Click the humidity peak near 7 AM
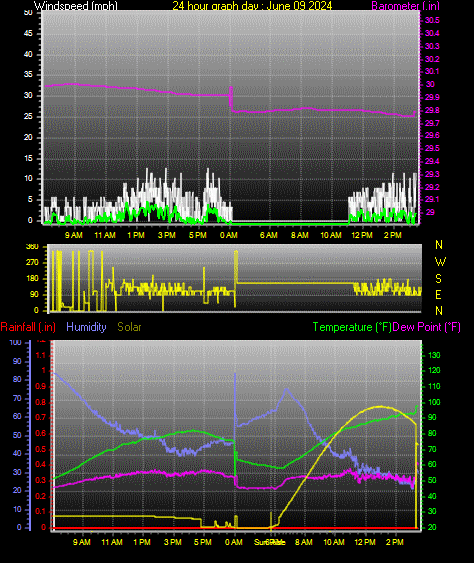This screenshot has width=474, height=563. tap(287, 389)
